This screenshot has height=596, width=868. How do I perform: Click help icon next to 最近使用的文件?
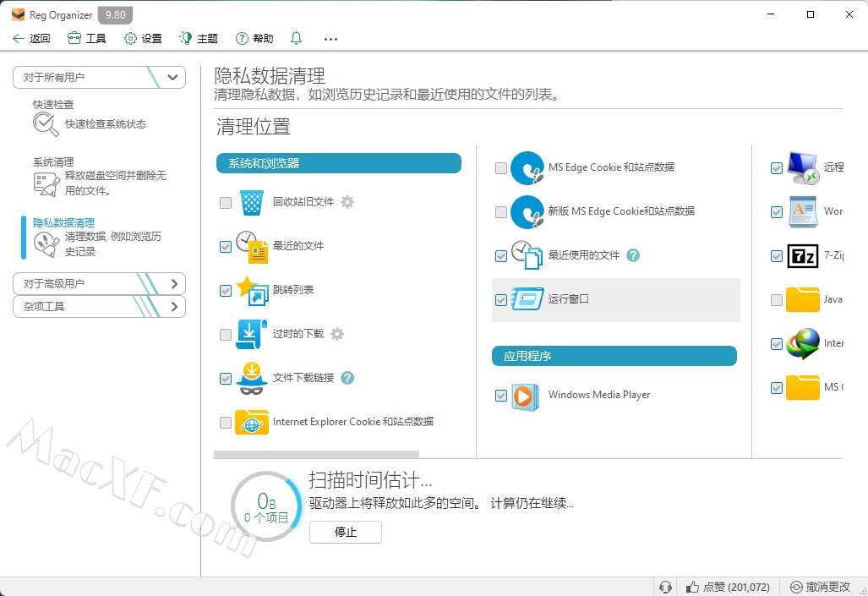633,254
